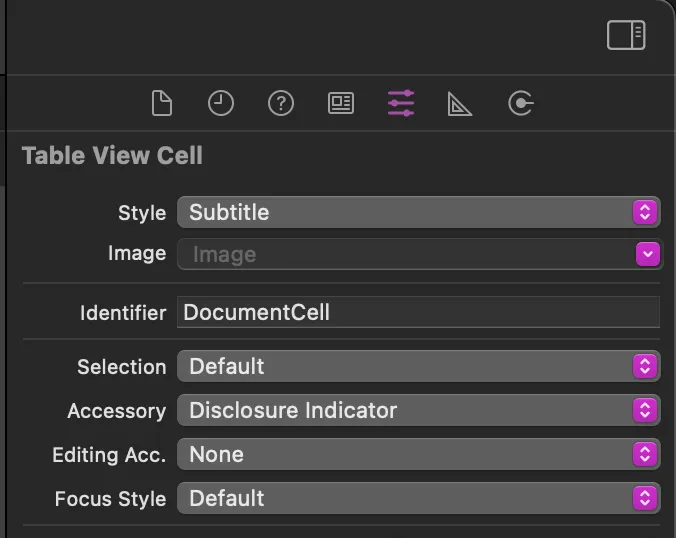Open the Style dropdown showing Subtitle

[x=418, y=212]
